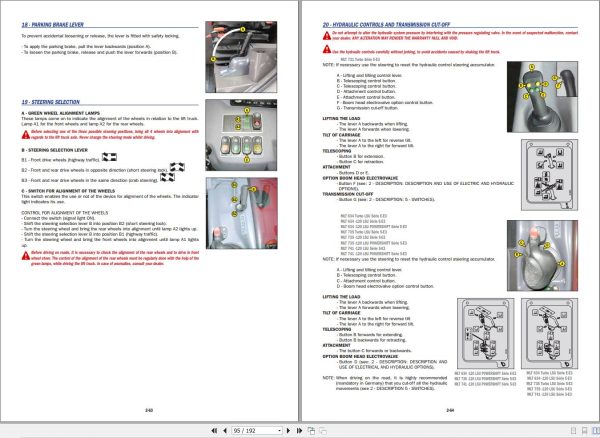Viewport: 600px width, 438px height.
Task: Click the first 'TRANSMISSION CUT-OFF' subheading
Action: [x=347, y=194]
